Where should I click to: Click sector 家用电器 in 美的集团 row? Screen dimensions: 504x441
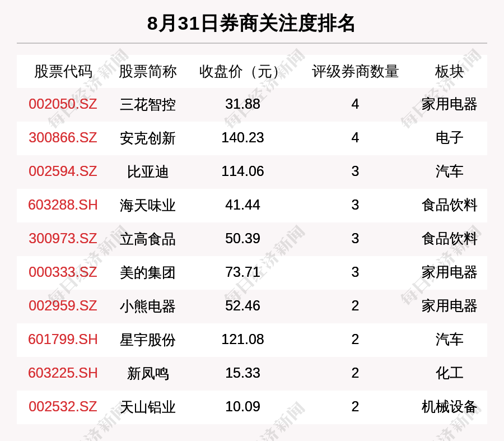[x=449, y=272]
